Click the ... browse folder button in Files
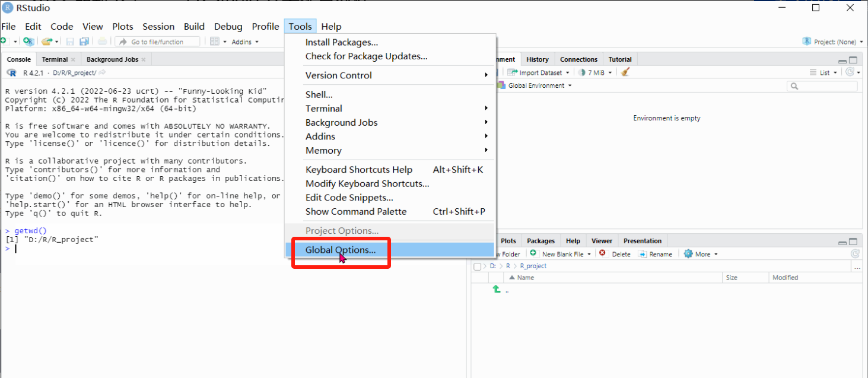This screenshot has width=868, height=378. pyautogui.click(x=857, y=267)
